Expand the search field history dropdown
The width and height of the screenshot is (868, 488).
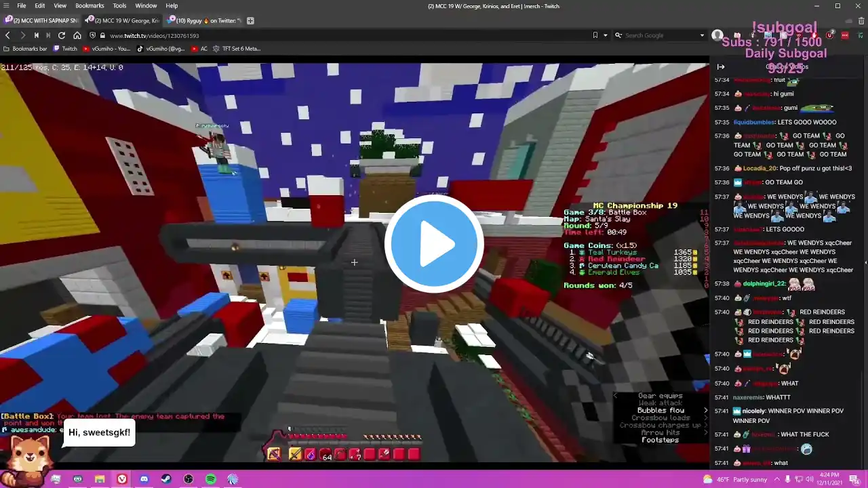[x=703, y=35]
